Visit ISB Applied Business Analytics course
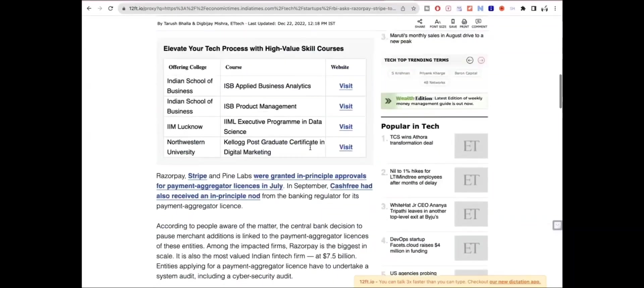The height and width of the screenshot is (288, 644). (346, 86)
